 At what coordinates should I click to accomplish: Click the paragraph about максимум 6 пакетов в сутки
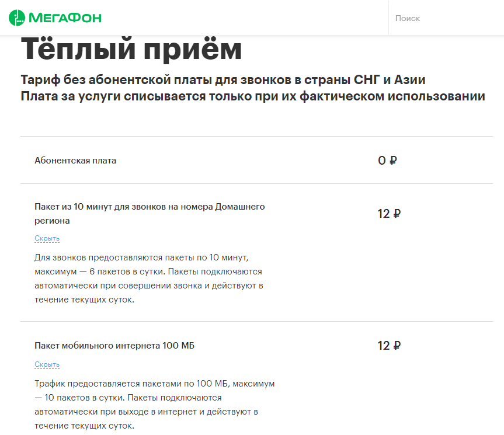pos(149,279)
